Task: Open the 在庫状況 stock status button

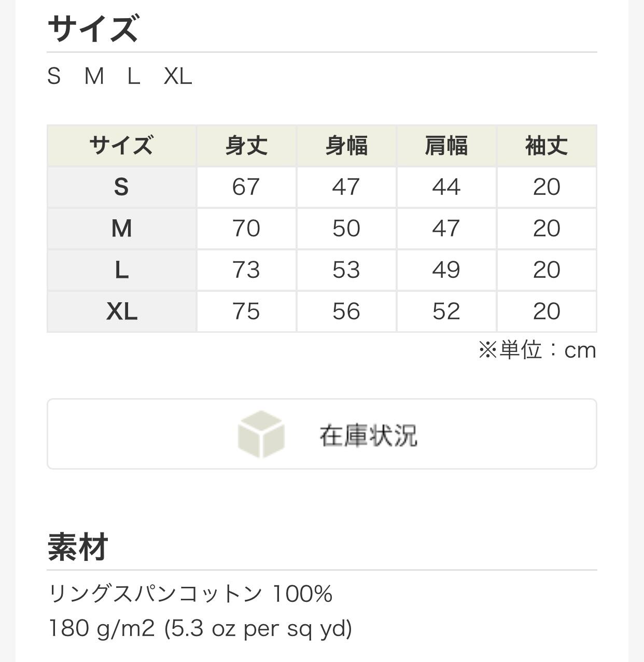Action: tap(368, 434)
